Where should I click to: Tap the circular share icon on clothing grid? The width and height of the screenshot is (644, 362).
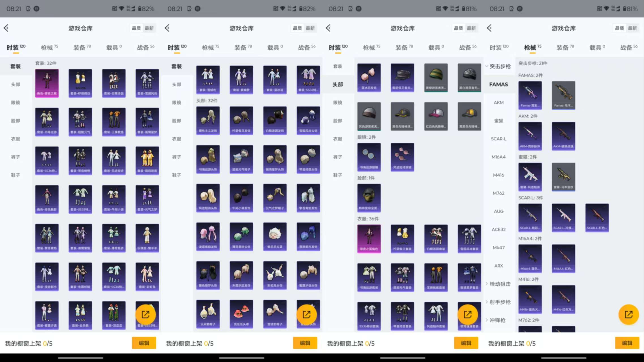pyautogui.click(x=146, y=314)
